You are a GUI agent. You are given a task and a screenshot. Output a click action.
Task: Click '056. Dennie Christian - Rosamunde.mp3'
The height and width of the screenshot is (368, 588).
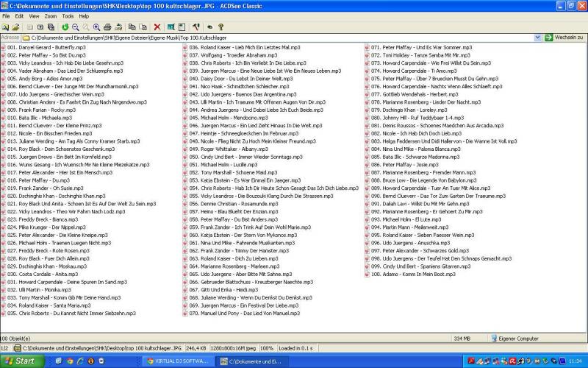coord(234,204)
